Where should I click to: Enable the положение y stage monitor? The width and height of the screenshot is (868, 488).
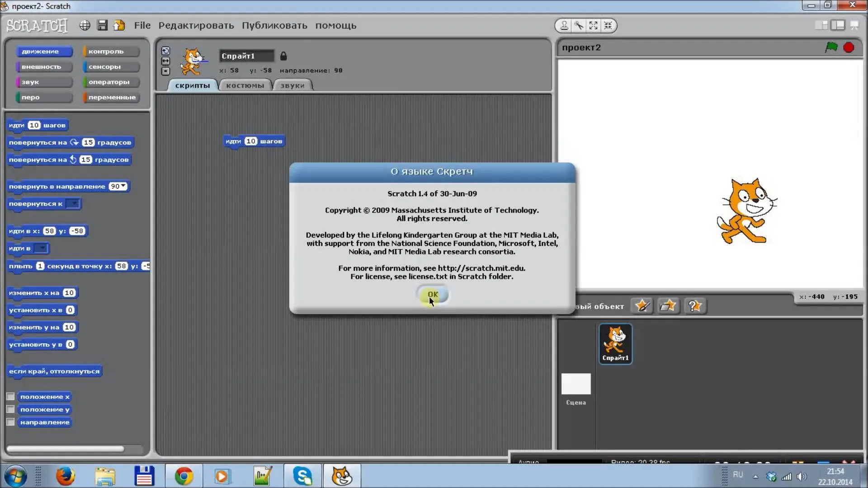pos(10,409)
